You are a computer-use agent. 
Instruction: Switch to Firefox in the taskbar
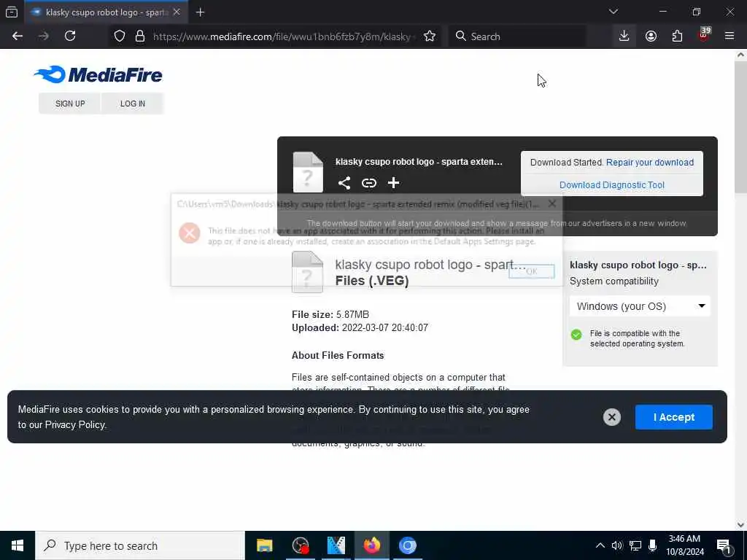click(x=371, y=545)
